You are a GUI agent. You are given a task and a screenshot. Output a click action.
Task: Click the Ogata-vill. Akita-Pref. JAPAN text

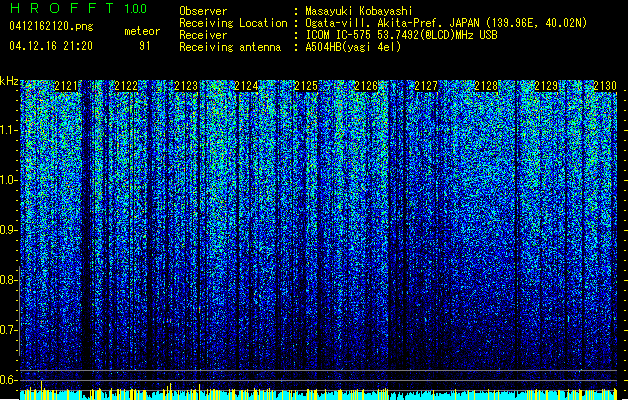click(x=392, y=23)
